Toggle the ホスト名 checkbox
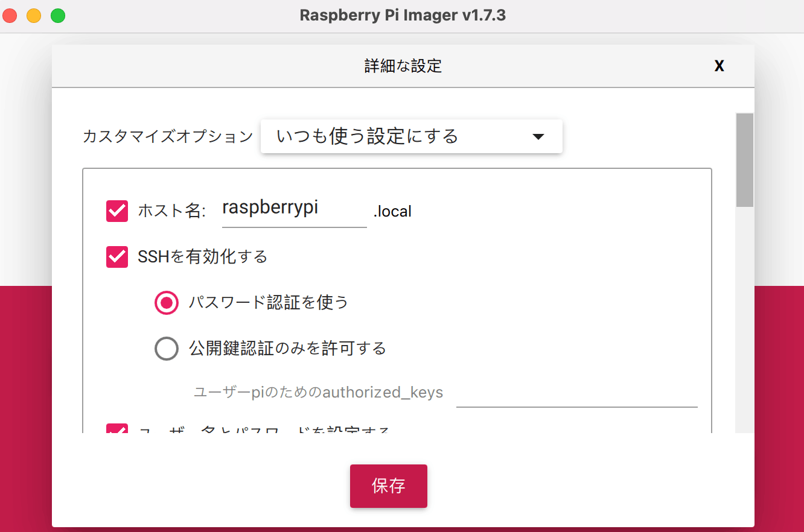Viewport: 804px width, 532px height. 117,211
